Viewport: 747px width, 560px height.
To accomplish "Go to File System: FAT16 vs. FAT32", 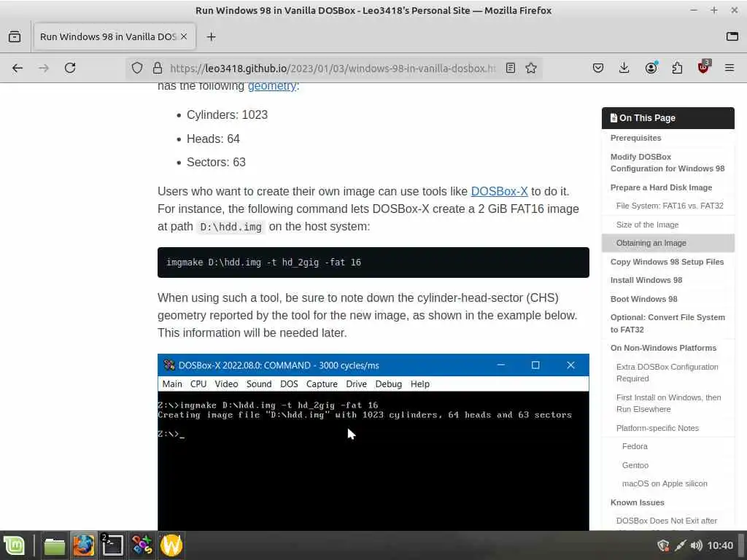I will (670, 206).
